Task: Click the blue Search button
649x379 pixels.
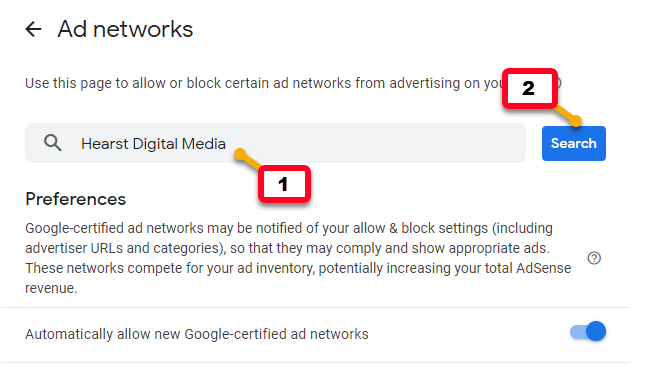Action: (x=574, y=143)
